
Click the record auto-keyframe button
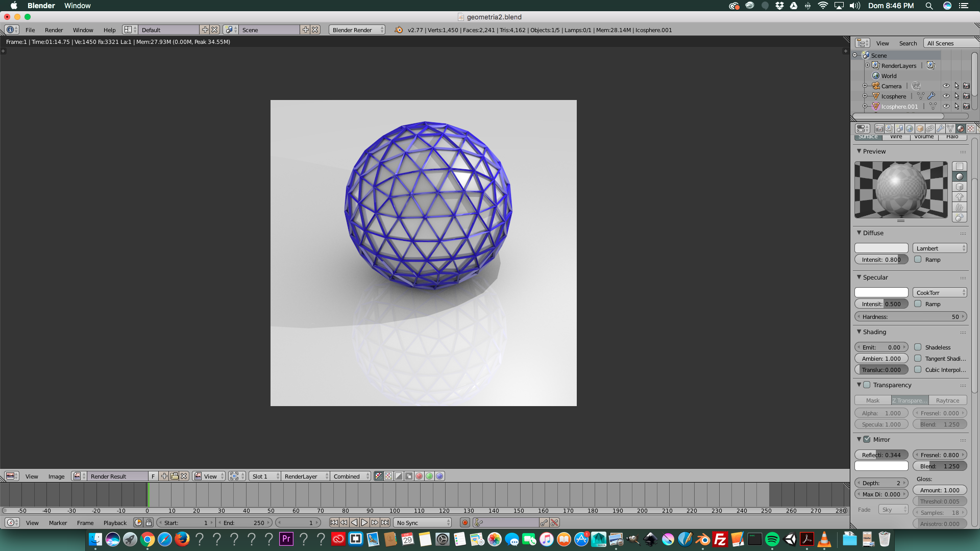click(x=464, y=522)
